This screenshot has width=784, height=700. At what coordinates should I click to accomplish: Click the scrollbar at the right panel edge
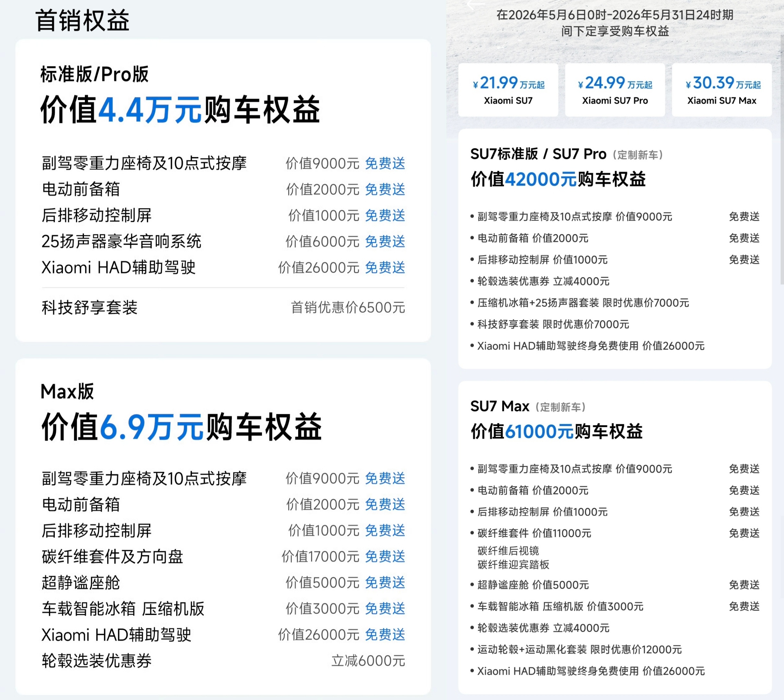click(782, 160)
